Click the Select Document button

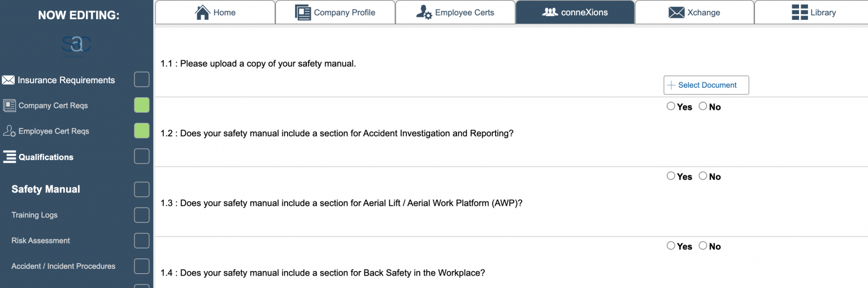pos(706,85)
